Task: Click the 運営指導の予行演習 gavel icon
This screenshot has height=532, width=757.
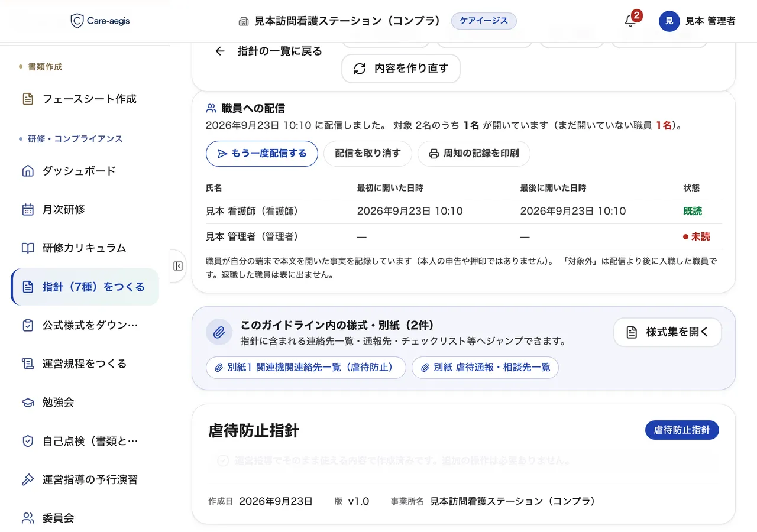Action: (28, 479)
